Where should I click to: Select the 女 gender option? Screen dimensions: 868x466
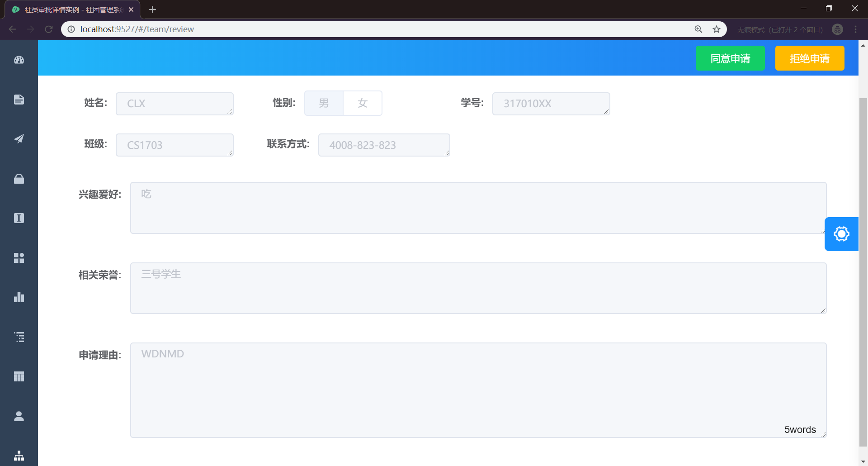(x=363, y=103)
